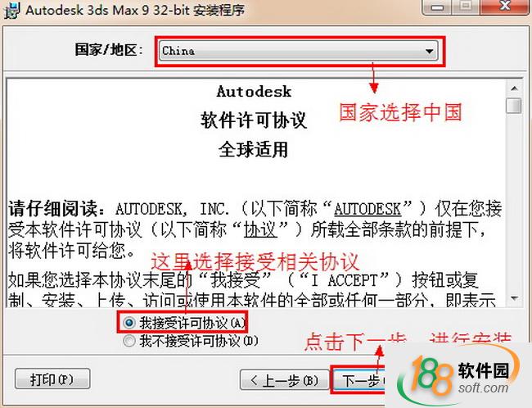Click the 188 软件园 watermark logo
The image size is (532, 408).
click(x=460, y=375)
